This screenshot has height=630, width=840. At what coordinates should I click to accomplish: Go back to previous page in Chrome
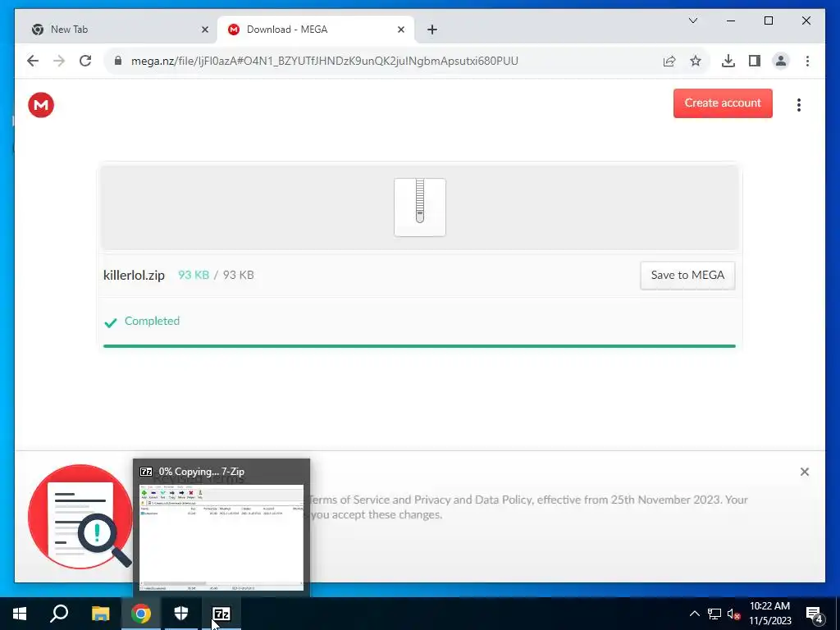33,61
